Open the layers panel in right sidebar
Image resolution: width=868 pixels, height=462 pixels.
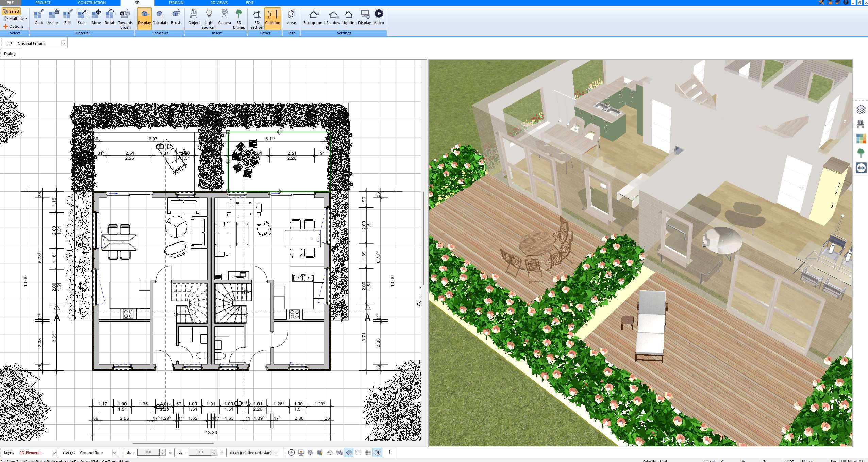click(861, 110)
